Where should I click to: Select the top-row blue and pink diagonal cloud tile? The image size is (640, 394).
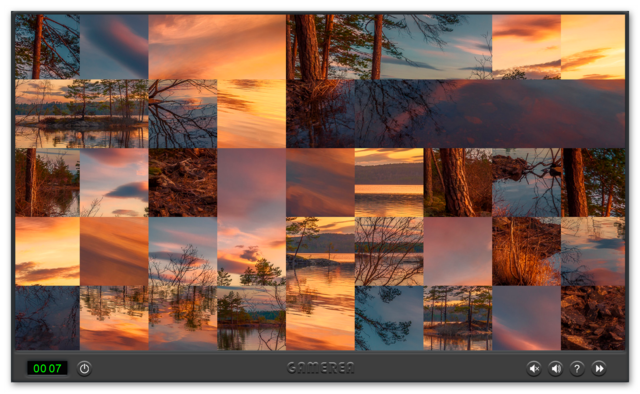tap(114, 47)
